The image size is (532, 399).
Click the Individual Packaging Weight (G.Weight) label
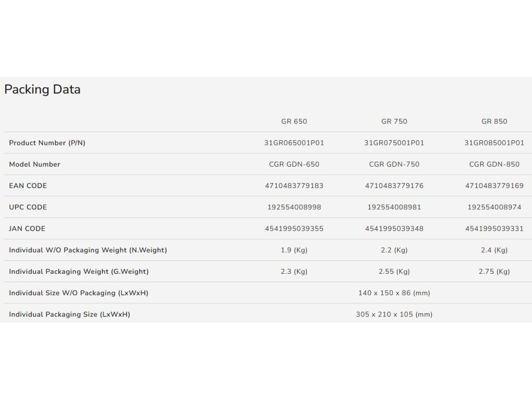click(79, 271)
